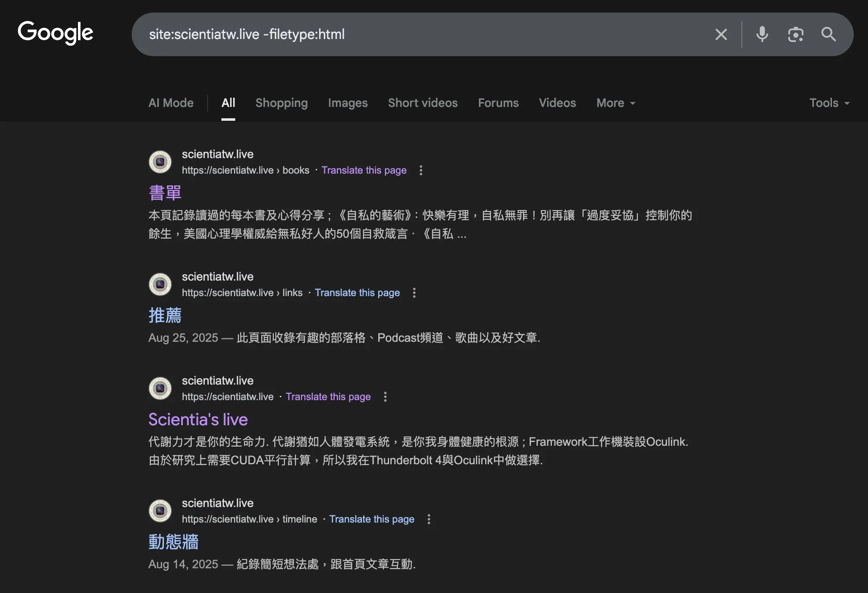Expand the Tools dropdown
Image resolution: width=868 pixels, height=593 pixels.
tap(829, 103)
